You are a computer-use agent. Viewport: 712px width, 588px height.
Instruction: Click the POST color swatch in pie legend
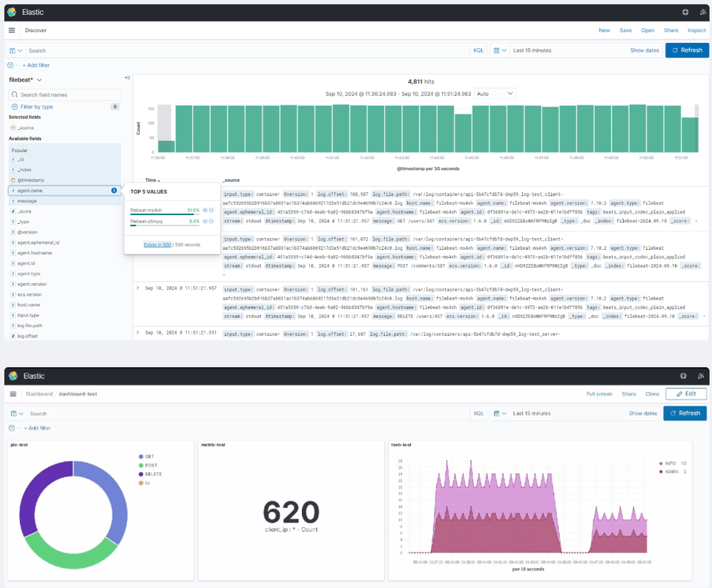pos(141,466)
